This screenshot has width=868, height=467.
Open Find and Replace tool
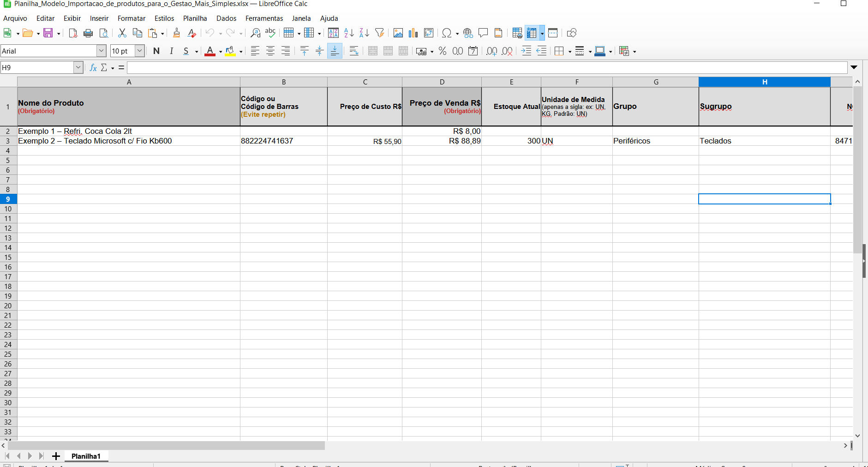[255, 33]
